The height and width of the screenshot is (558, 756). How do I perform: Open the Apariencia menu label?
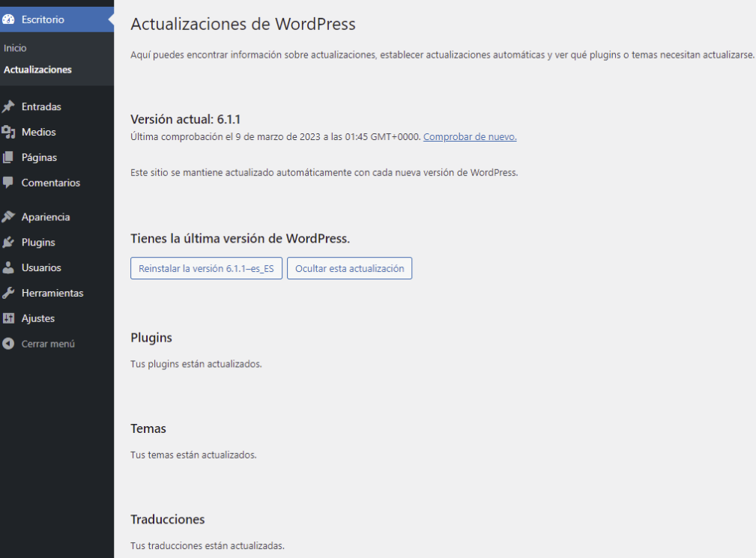click(x=46, y=217)
